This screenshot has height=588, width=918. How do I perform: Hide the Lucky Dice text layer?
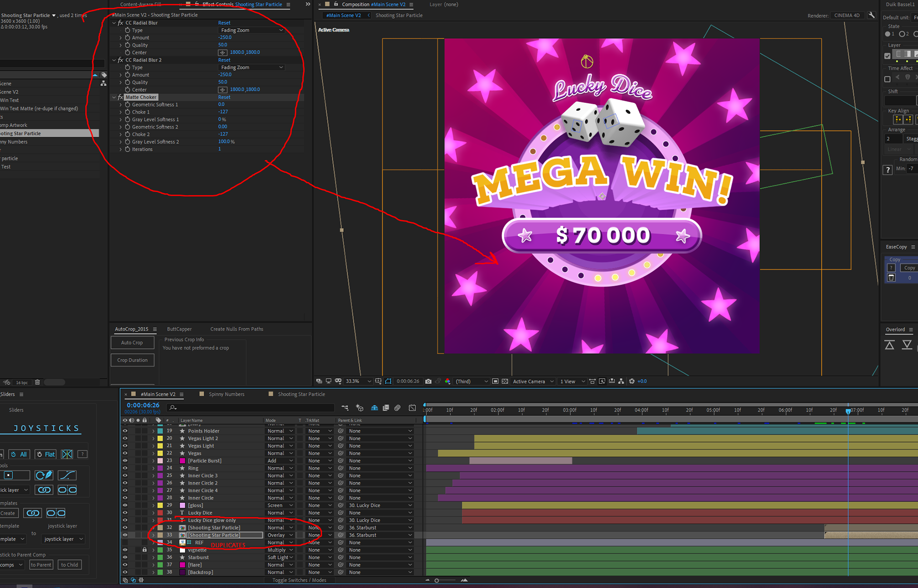(x=125, y=512)
